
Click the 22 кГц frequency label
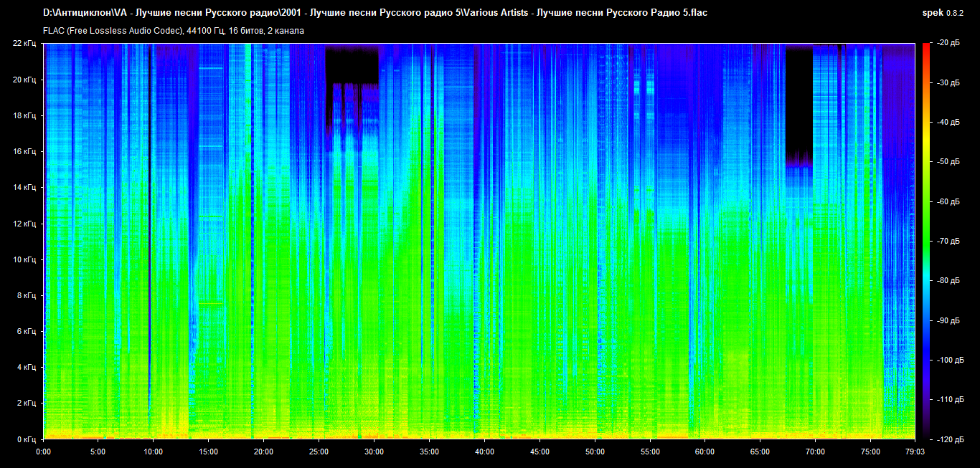tap(24, 44)
